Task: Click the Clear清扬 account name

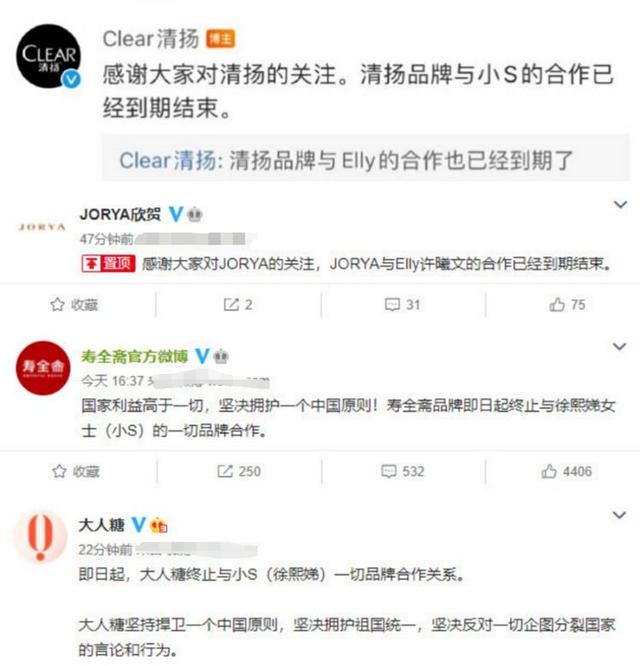Action: click(151, 39)
